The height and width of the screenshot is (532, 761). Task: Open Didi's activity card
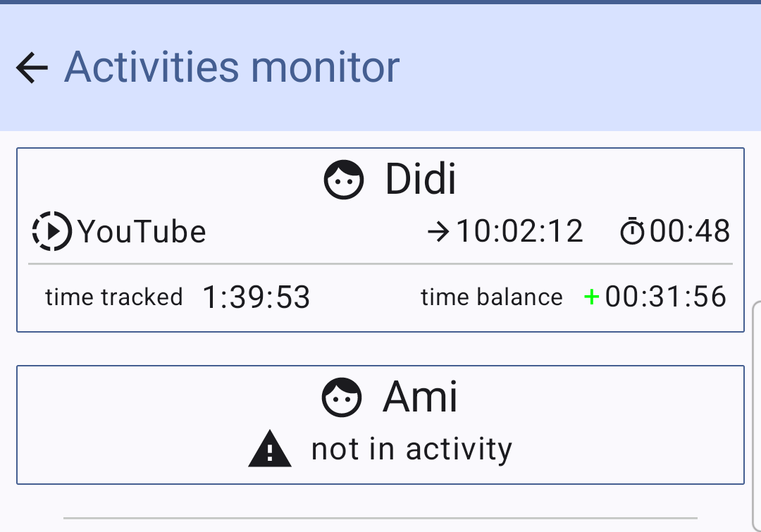pyautogui.click(x=380, y=240)
